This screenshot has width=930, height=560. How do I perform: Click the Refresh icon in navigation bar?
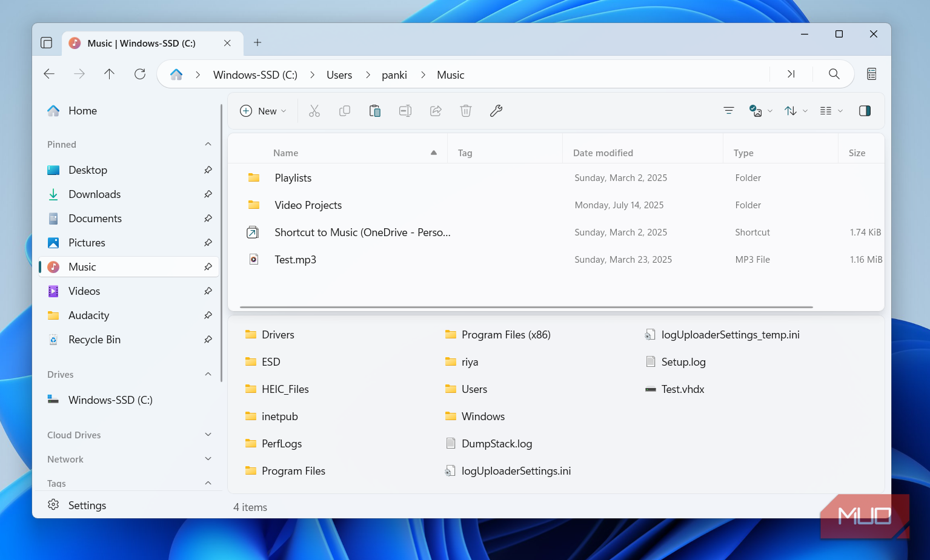tap(140, 74)
